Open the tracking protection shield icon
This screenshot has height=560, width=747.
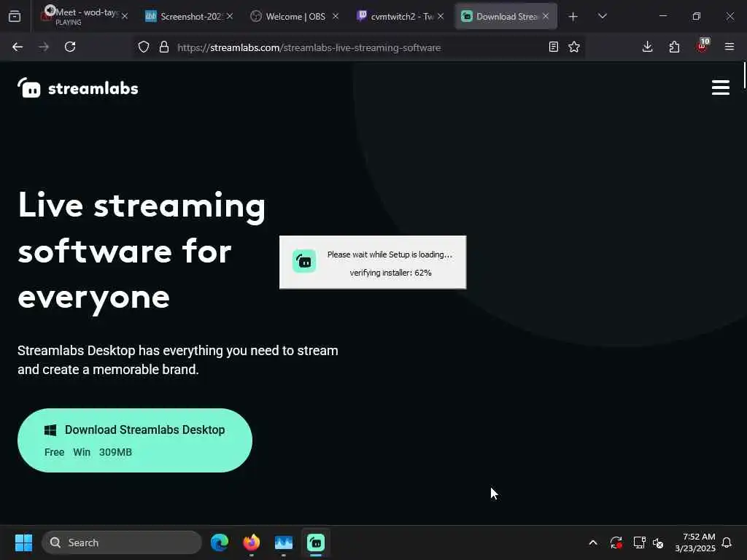[144, 47]
